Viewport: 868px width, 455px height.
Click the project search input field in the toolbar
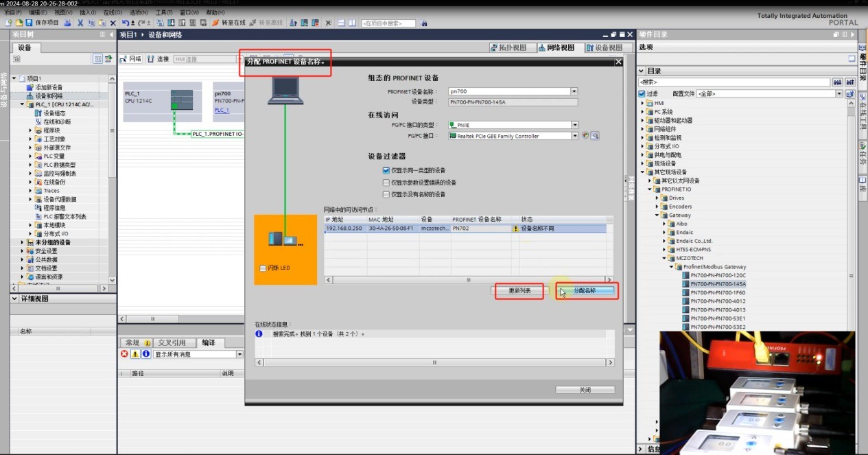(x=388, y=23)
